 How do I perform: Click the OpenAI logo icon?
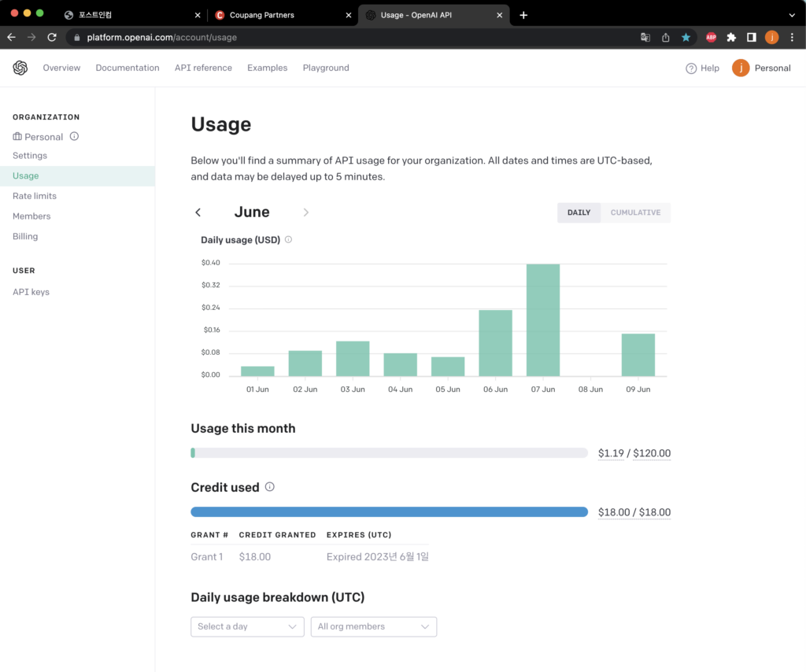(x=20, y=68)
